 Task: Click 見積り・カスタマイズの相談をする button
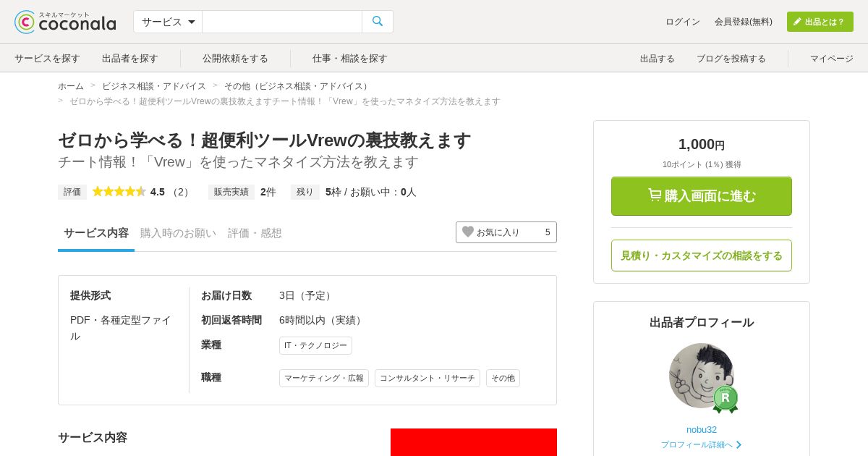[x=702, y=256]
